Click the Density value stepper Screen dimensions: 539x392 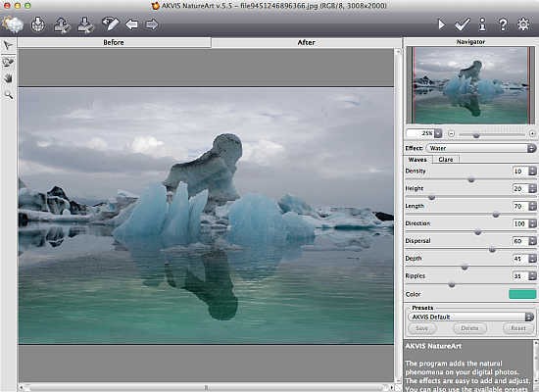pos(532,171)
